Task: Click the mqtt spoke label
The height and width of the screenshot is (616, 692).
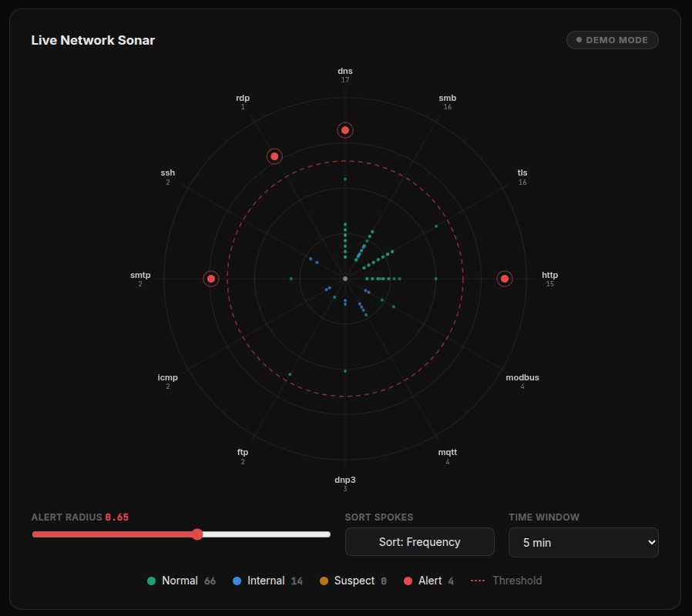Action: click(448, 453)
